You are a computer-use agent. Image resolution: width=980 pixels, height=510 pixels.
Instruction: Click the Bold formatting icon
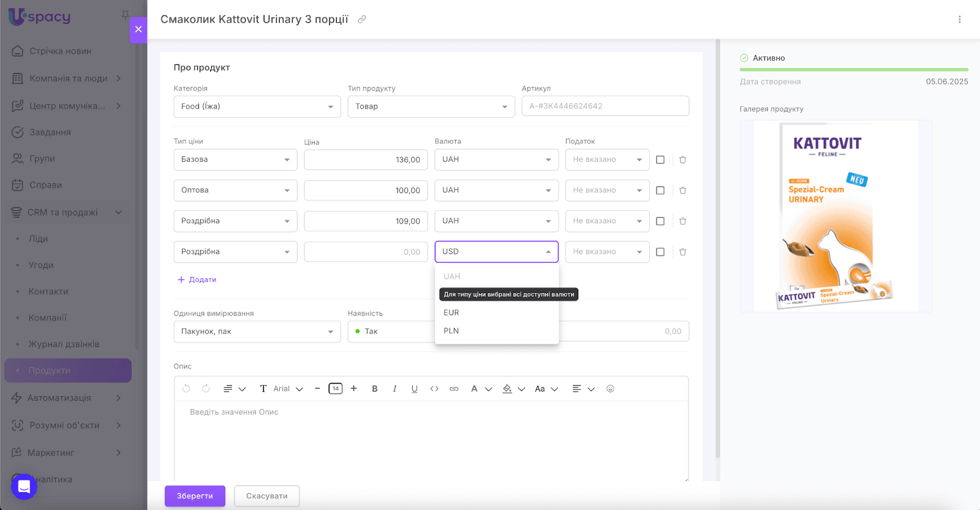coord(375,389)
